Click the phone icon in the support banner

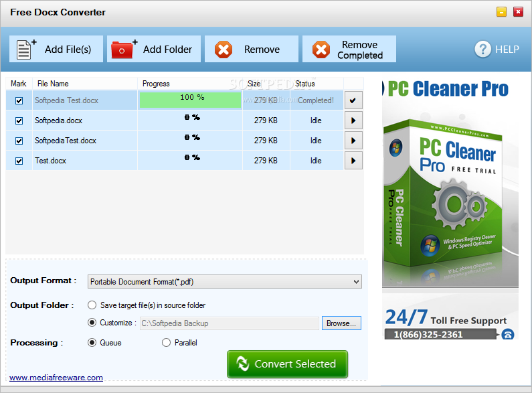click(507, 335)
